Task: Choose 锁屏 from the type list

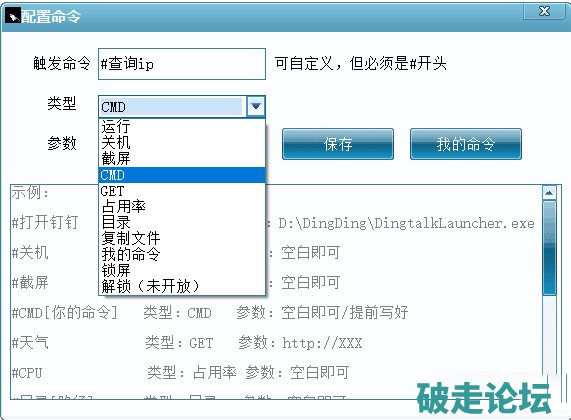Action: [x=182, y=270]
